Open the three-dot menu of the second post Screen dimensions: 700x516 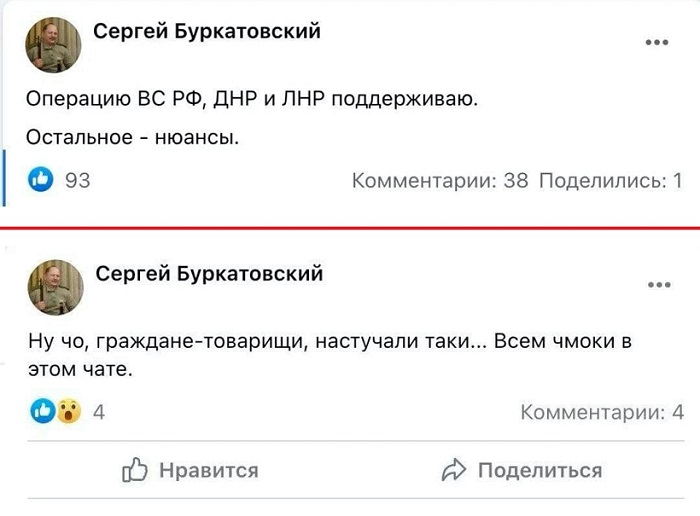(x=658, y=285)
